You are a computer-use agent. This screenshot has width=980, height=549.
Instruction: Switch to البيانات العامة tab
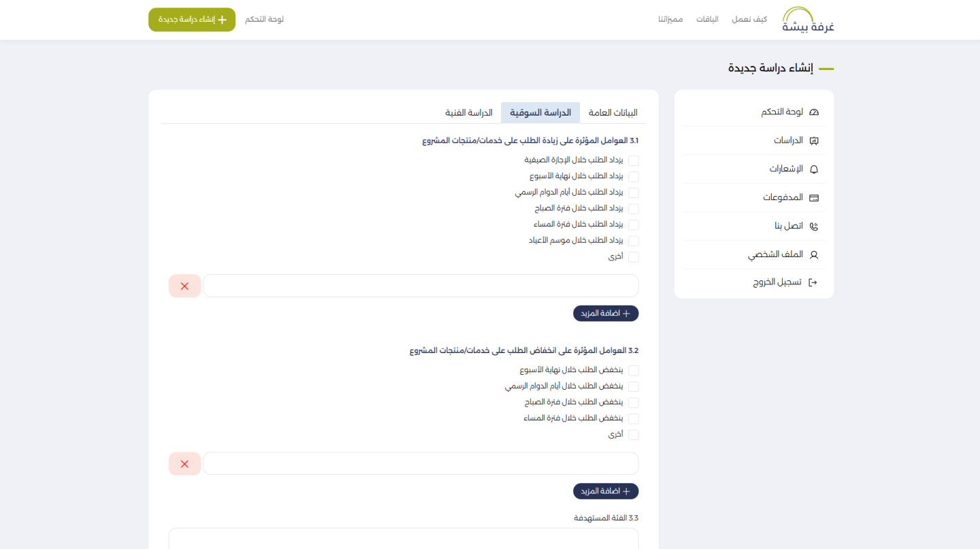coord(613,113)
